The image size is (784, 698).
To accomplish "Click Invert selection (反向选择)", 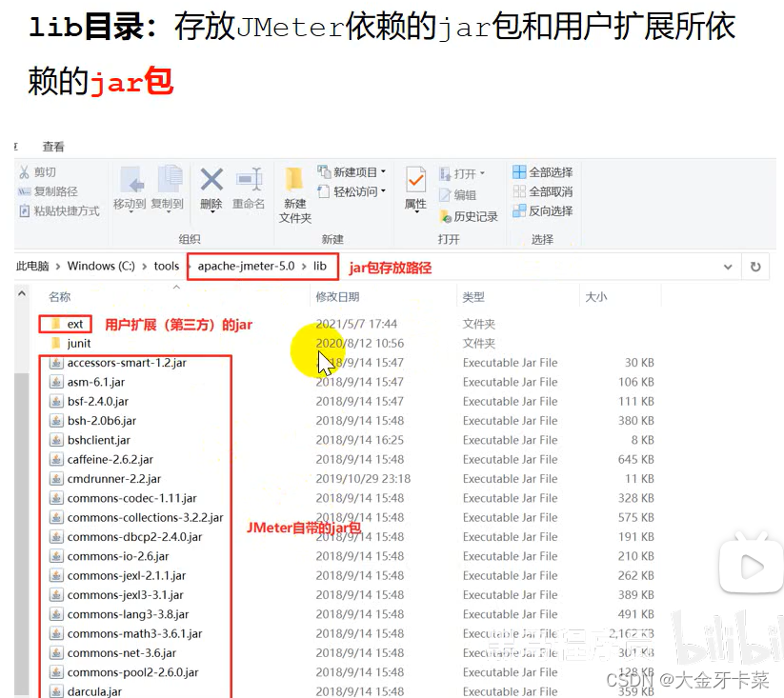I will click(x=542, y=210).
